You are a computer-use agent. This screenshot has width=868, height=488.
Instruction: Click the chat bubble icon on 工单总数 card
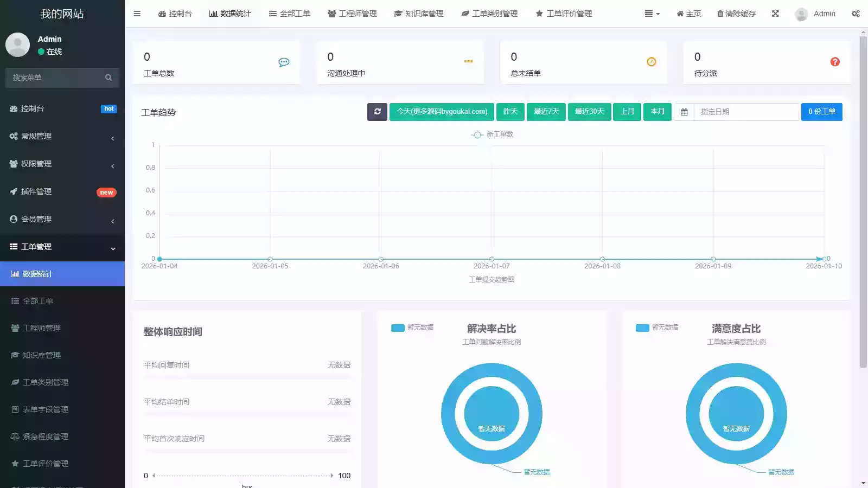click(x=283, y=62)
